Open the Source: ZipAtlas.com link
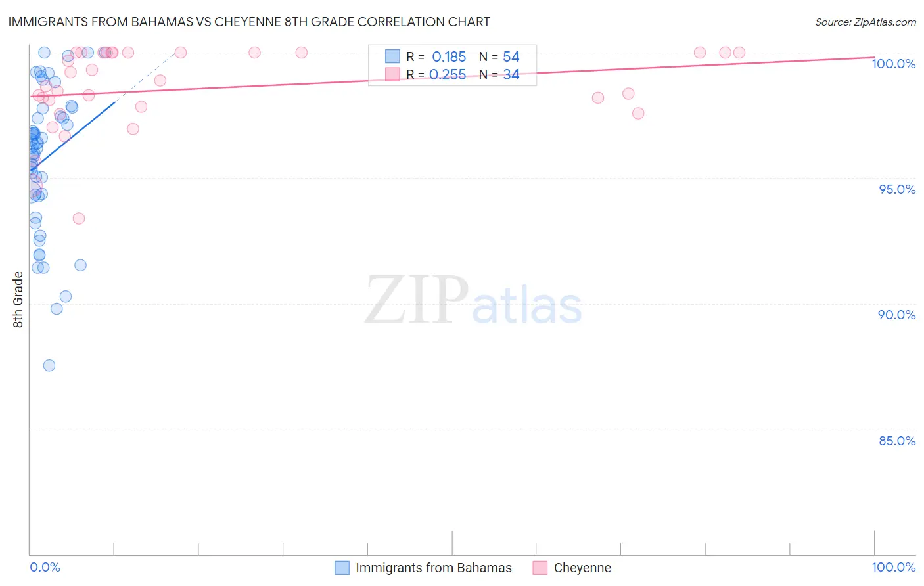Viewport: 924px width, 586px height. 865,22
